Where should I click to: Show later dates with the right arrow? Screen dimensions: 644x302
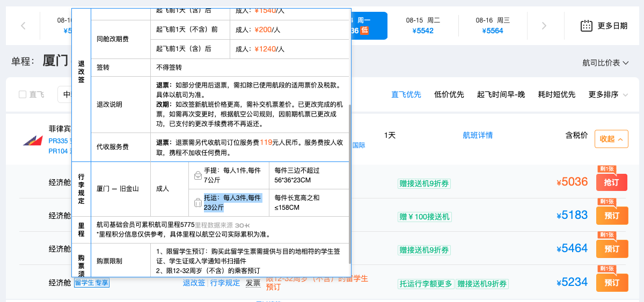(x=544, y=25)
